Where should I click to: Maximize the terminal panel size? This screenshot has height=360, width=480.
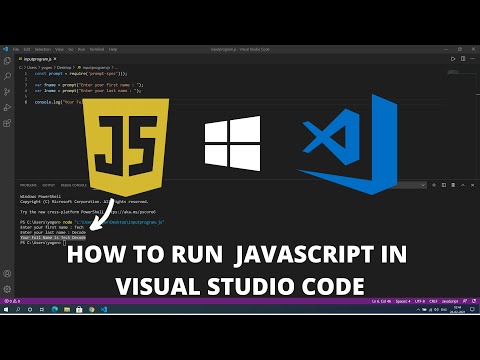pyautogui.click(x=463, y=185)
